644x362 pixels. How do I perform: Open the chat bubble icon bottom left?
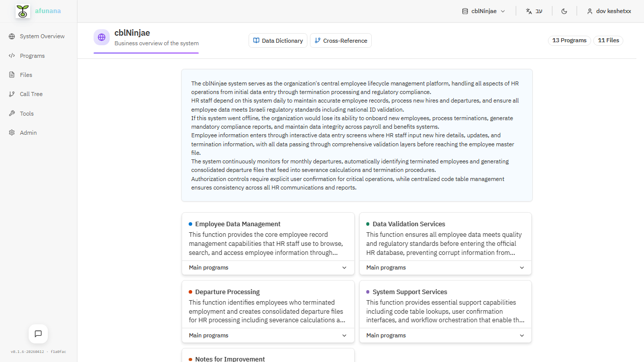[38, 333]
